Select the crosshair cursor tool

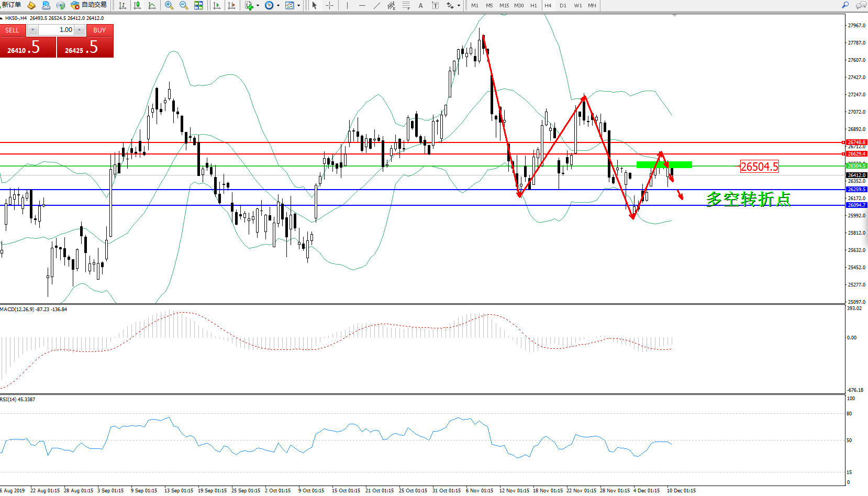point(329,5)
